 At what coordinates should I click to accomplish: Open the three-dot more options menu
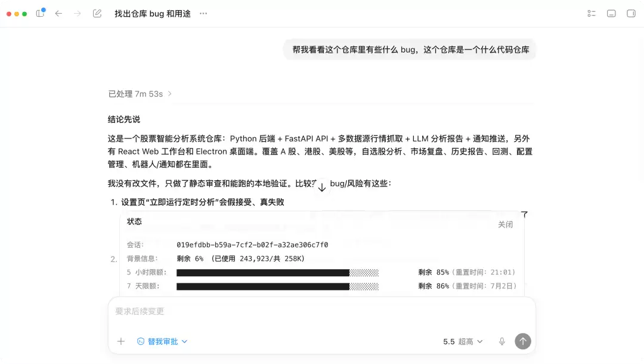[x=203, y=14]
